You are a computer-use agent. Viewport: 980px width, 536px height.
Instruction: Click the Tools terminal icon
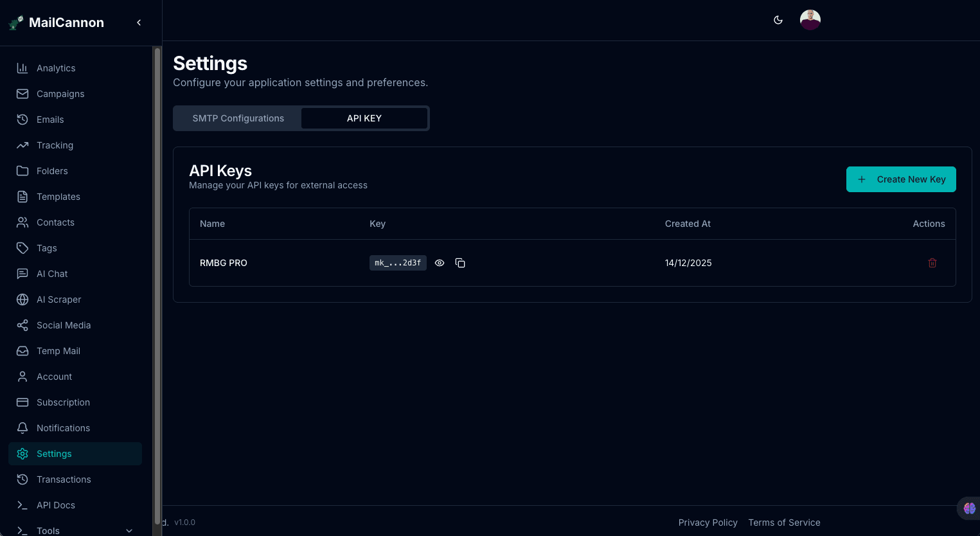pos(22,531)
